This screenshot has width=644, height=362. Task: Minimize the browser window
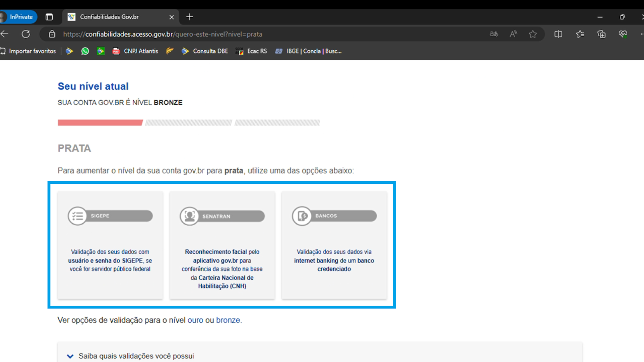[600, 17]
